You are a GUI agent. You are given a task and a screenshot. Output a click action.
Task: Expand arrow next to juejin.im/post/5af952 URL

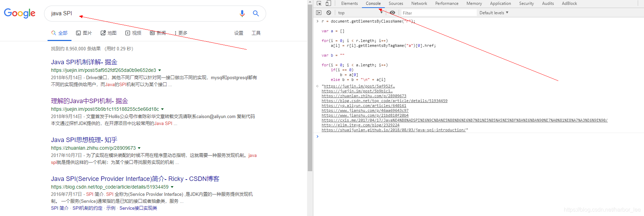[160, 70]
